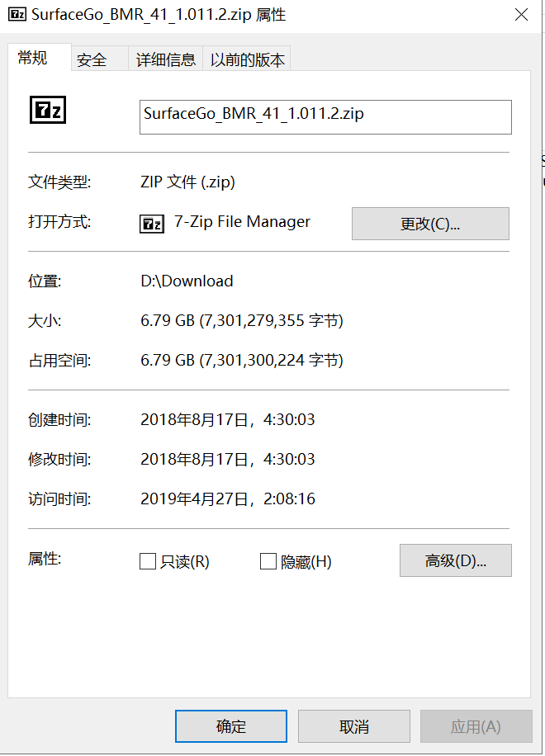Image resolution: width=545 pixels, height=756 pixels.
Task: Click the 大小 label
Action: pyautogui.click(x=45, y=320)
